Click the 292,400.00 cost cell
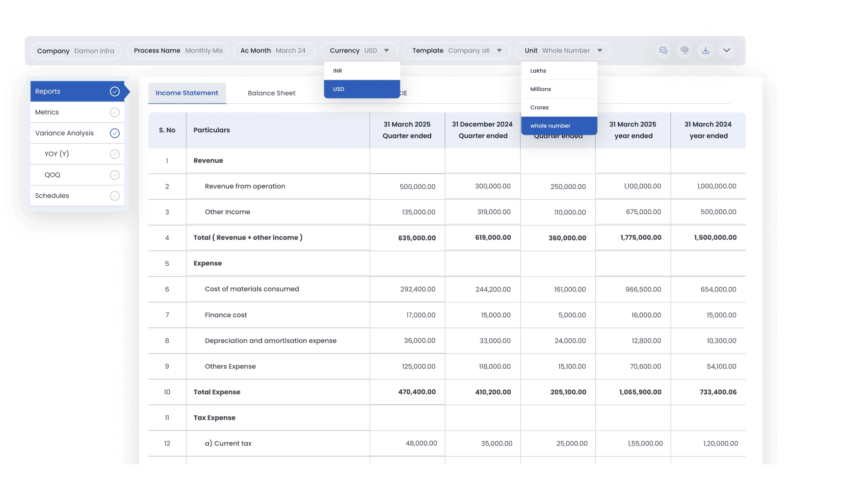This screenshot has height=493, width=868. coord(407,289)
